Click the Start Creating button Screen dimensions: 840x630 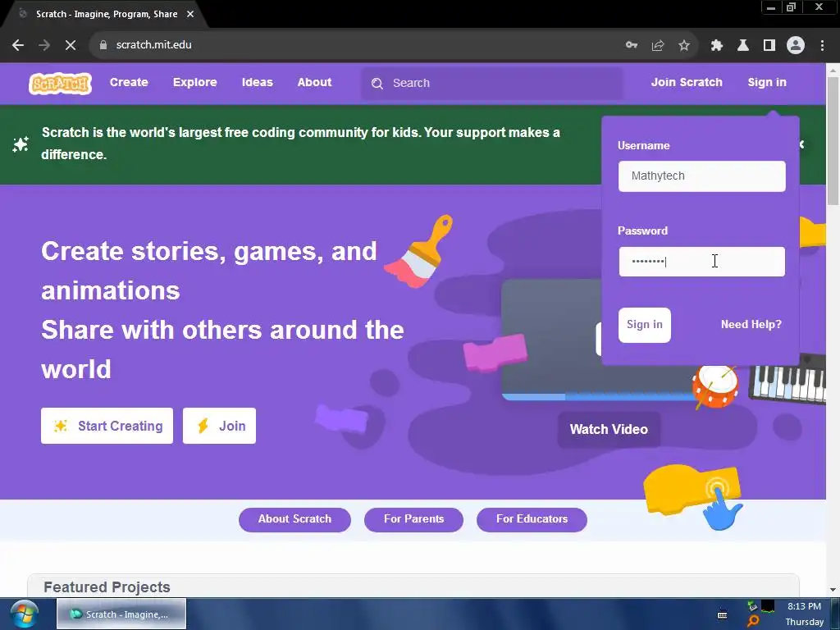(x=107, y=426)
